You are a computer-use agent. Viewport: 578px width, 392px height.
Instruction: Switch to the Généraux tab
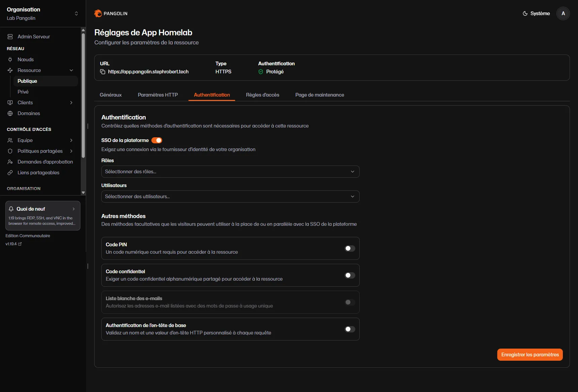(x=111, y=95)
